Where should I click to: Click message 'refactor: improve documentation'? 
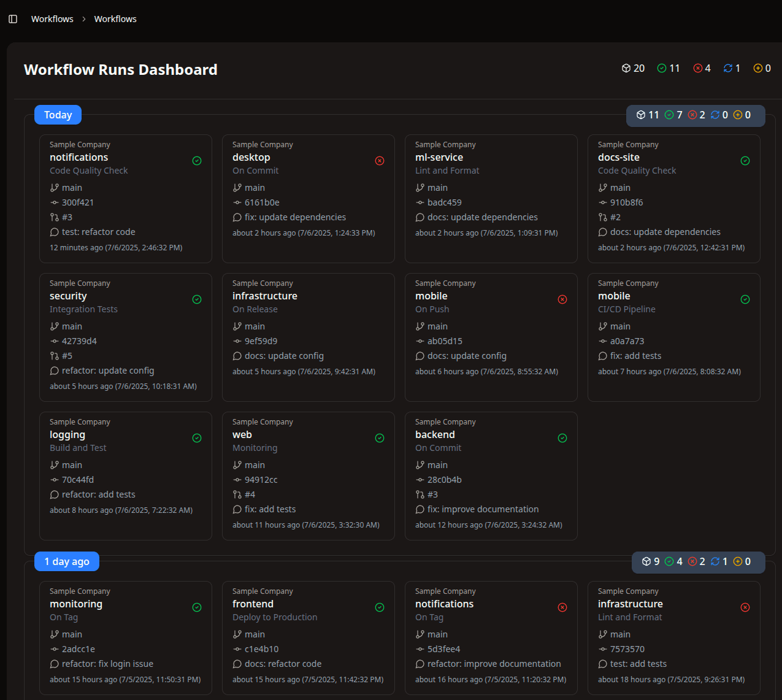pyautogui.click(x=494, y=664)
